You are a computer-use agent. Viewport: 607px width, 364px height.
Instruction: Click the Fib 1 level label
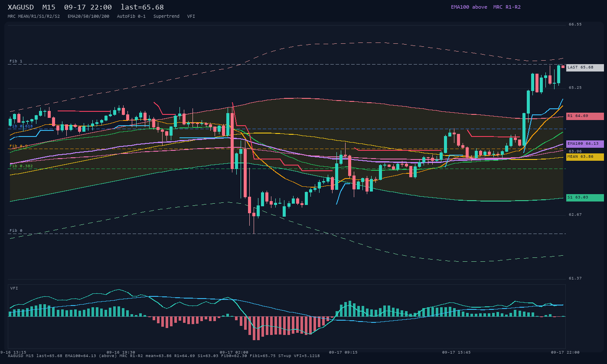(16, 61)
